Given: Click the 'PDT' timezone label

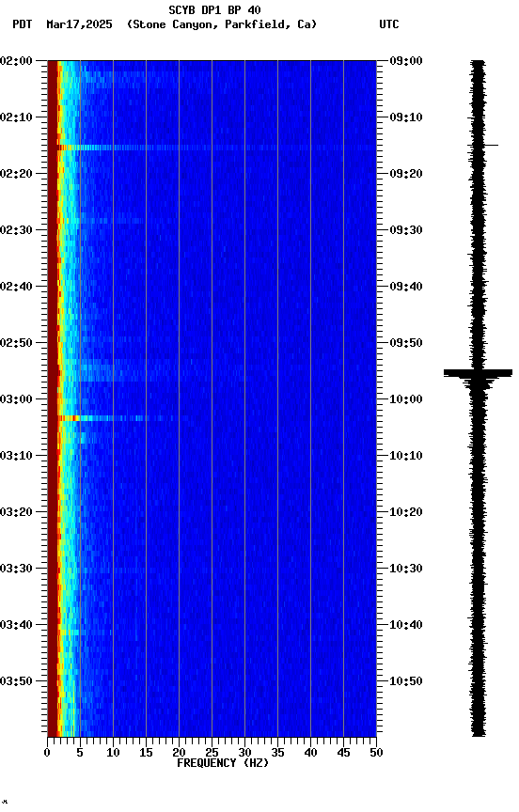Looking at the screenshot, I should click(x=22, y=24).
